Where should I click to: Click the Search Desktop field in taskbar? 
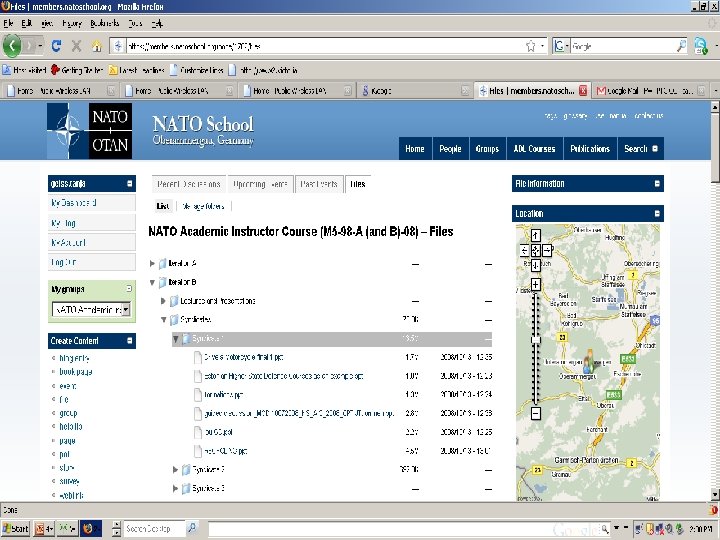point(154,529)
